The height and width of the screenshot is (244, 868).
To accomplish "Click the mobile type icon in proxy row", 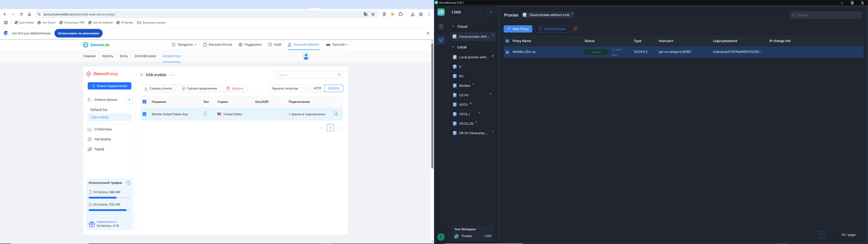I will (205, 114).
